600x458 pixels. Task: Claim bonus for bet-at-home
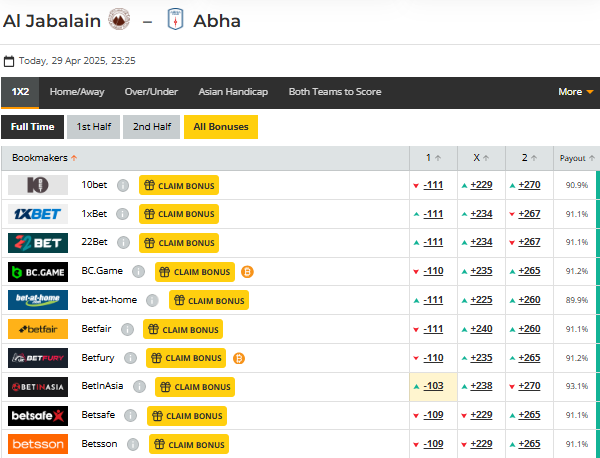(x=209, y=300)
